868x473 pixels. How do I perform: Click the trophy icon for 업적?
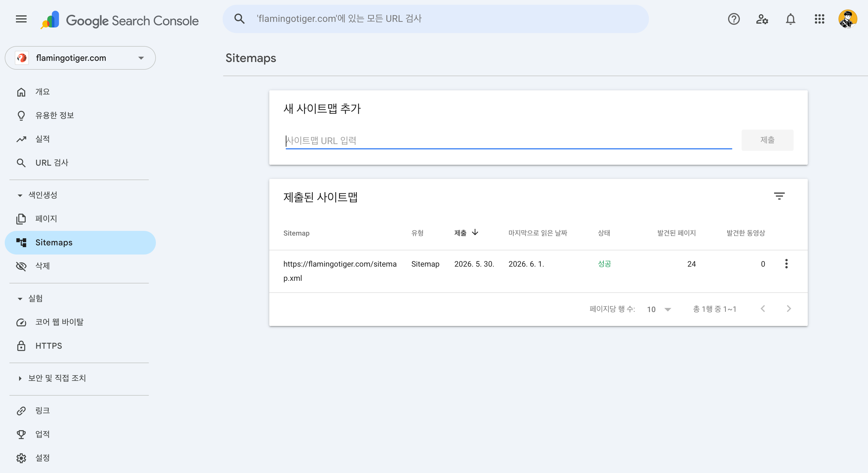point(21,434)
